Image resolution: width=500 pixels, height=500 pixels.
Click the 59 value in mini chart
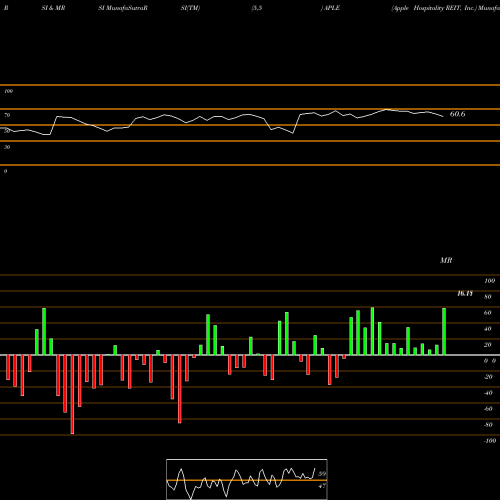point(322,474)
